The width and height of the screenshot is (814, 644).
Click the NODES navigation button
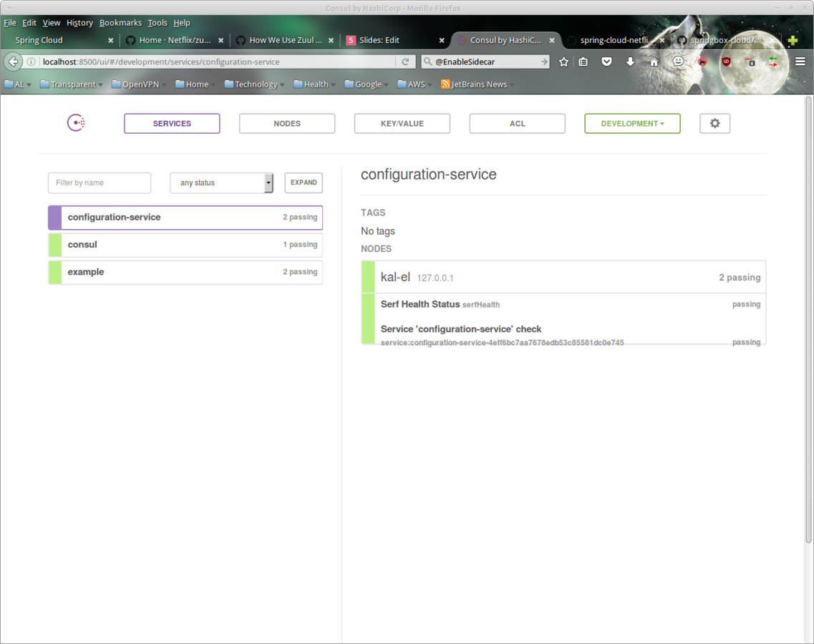pos(287,124)
